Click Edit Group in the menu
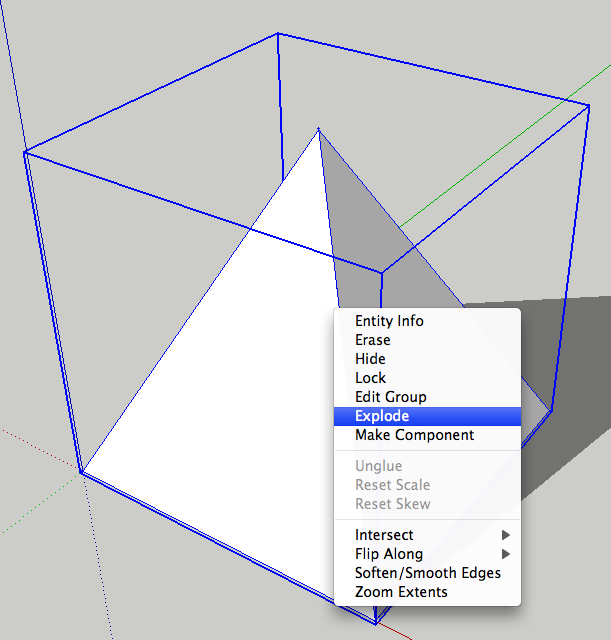The width and height of the screenshot is (611, 640). click(x=390, y=397)
